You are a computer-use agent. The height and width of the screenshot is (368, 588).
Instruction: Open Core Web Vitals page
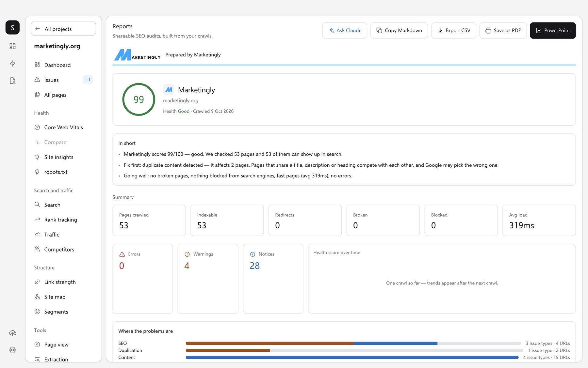point(63,127)
